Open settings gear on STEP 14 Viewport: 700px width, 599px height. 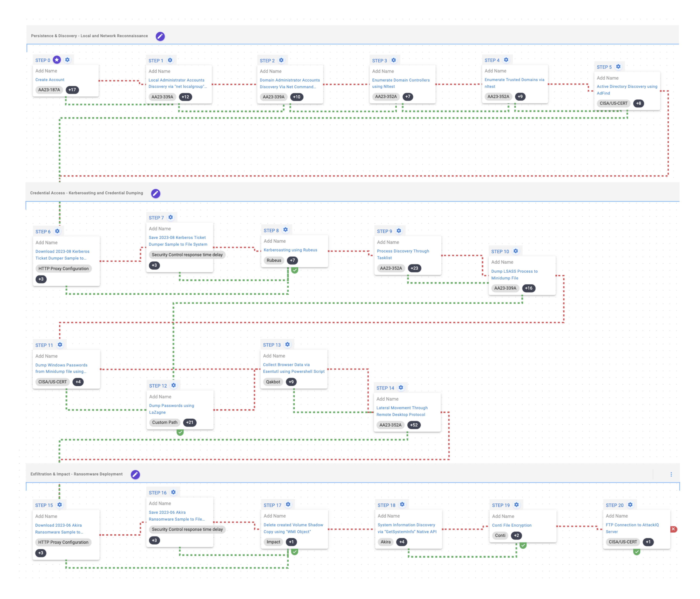[x=401, y=387]
